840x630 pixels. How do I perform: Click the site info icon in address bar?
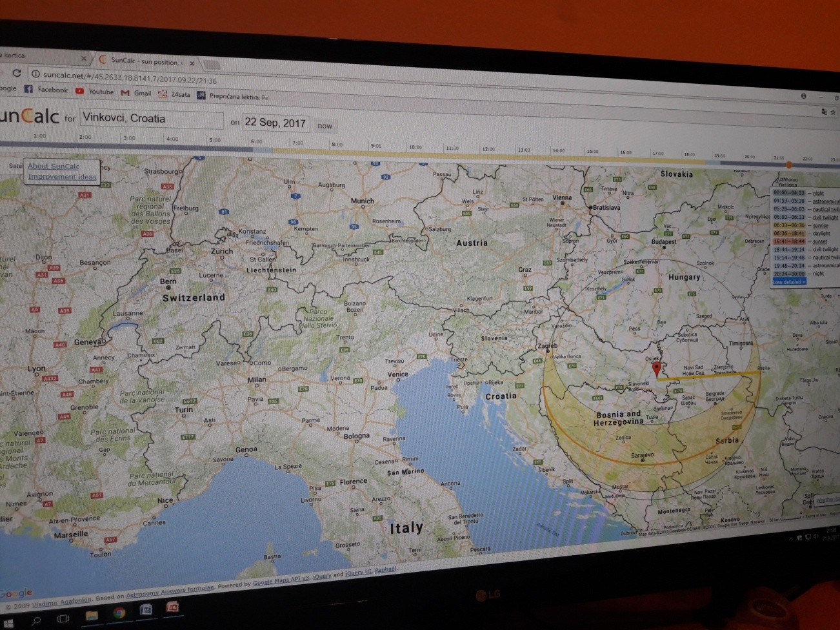(x=36, y=74)
